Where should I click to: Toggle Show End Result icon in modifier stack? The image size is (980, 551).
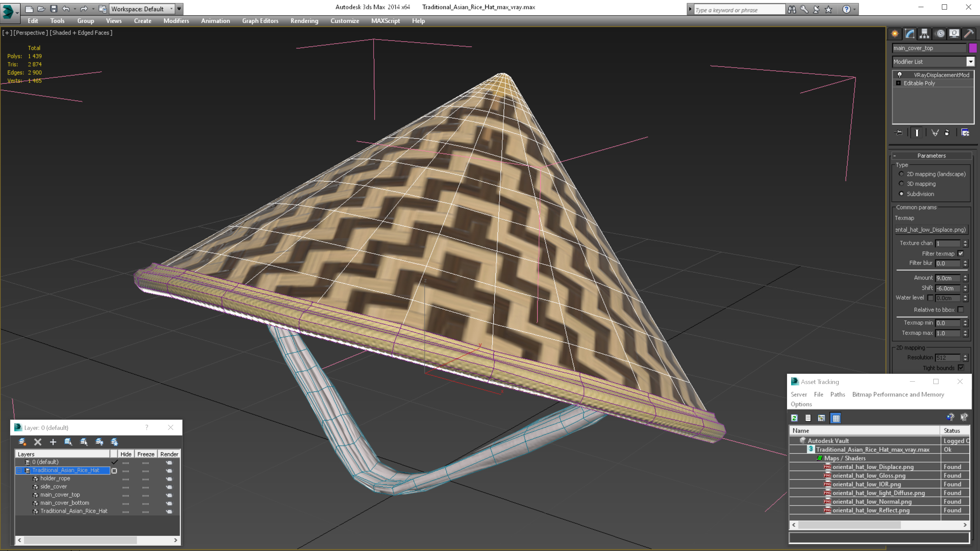[x=917, y=133]
